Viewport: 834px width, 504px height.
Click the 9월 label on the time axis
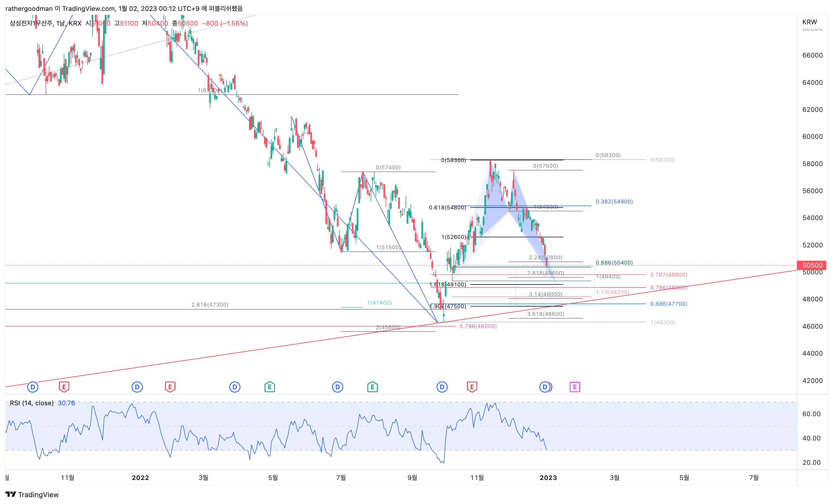[x=412, y=478]
